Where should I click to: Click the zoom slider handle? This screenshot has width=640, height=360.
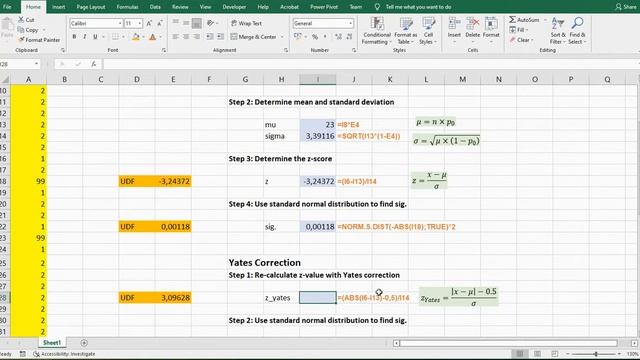click(x=596, y=354)
